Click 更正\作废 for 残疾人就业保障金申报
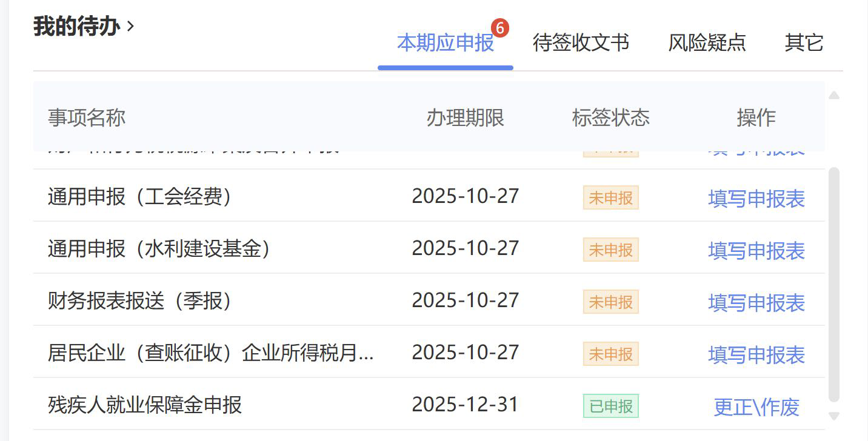 click(756, 407)
